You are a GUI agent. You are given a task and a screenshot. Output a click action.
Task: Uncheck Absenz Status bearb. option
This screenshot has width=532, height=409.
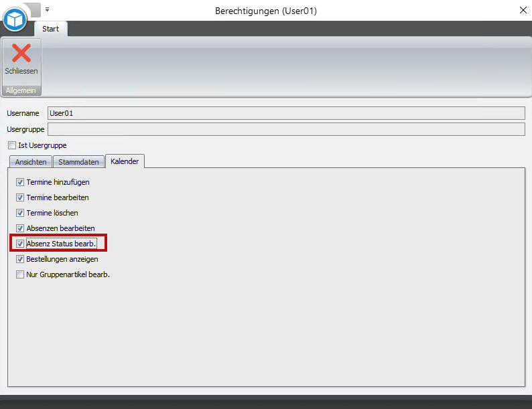[20, 244]
